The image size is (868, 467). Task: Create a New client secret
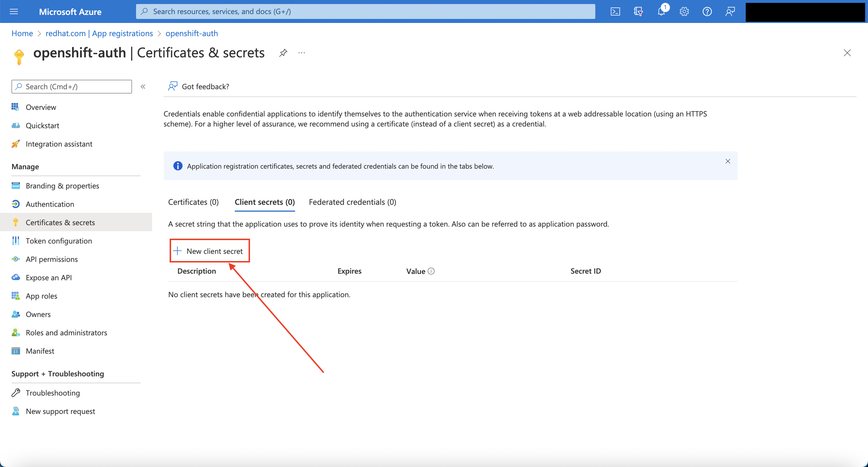coord(210,250)
